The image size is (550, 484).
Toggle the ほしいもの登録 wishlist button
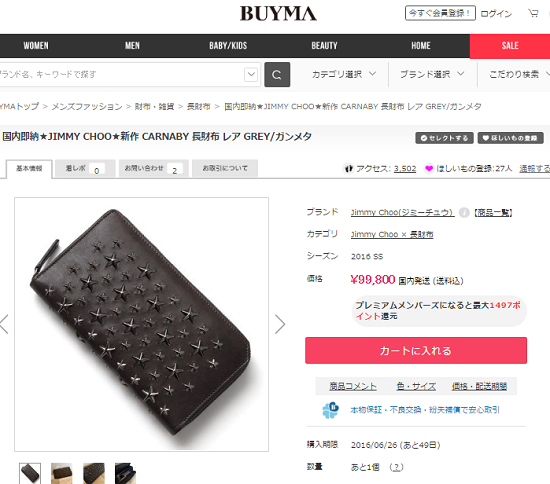pos(510,138)
